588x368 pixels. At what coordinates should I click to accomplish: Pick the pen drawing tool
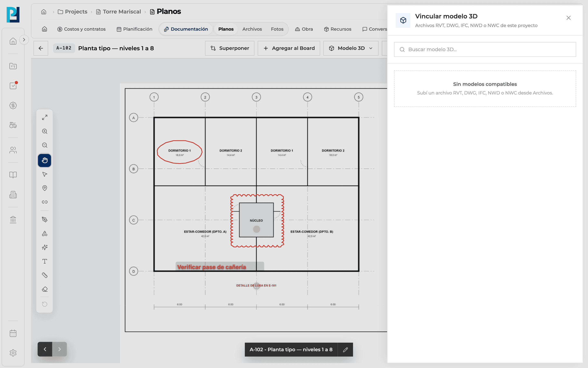pyautogui.click(x=45, y=220)
